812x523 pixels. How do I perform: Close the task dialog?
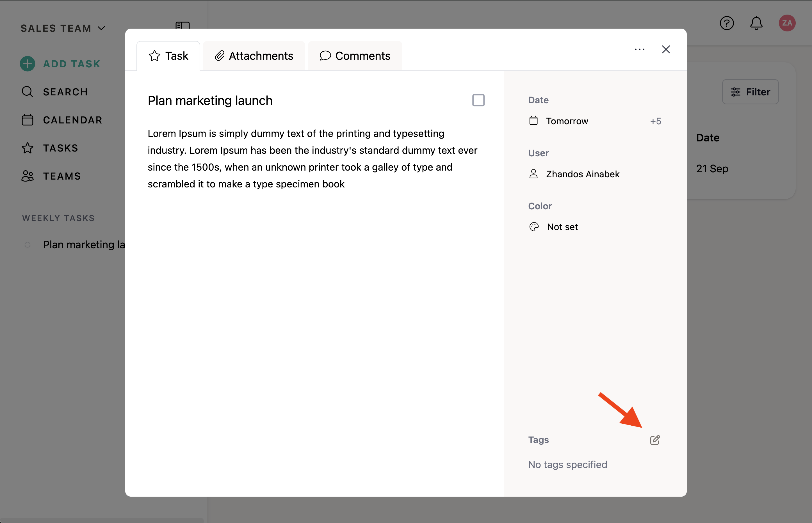point(665,50)
